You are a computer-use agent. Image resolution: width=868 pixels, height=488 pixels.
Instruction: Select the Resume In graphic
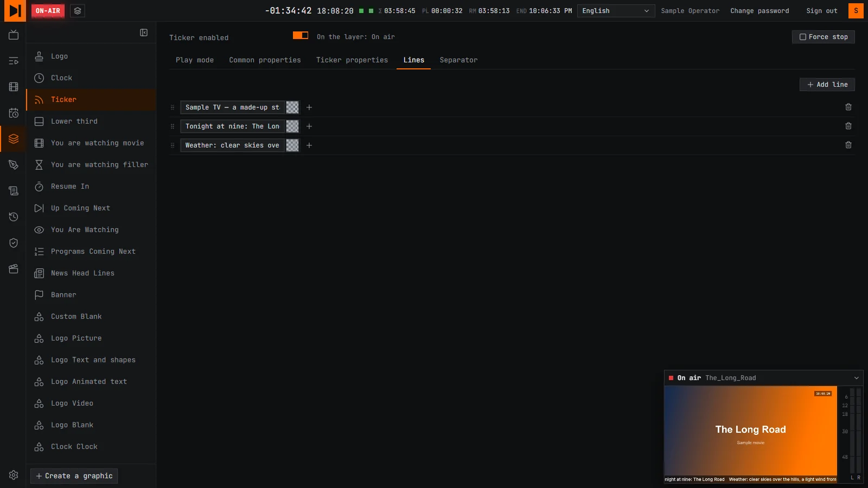[x=91, y=187]
